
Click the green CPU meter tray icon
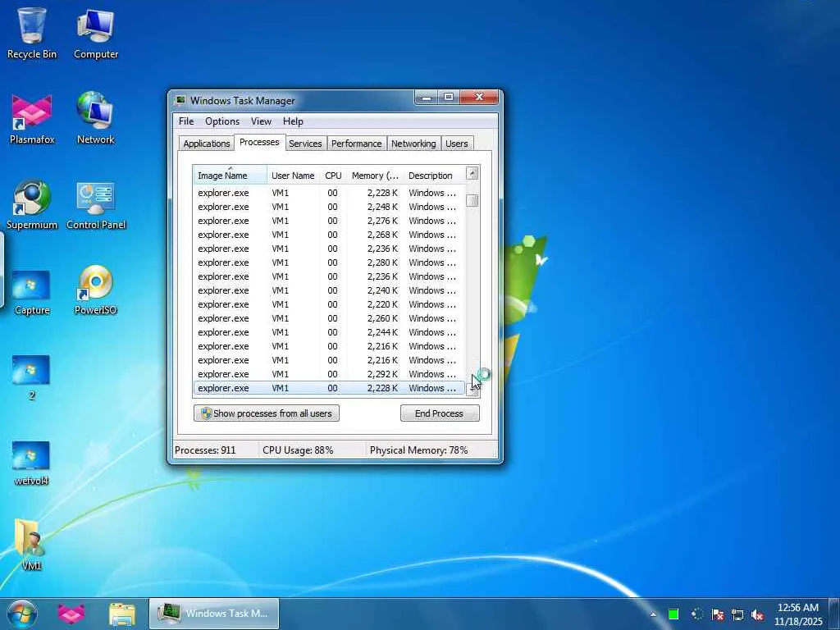[x=673, y=614]
